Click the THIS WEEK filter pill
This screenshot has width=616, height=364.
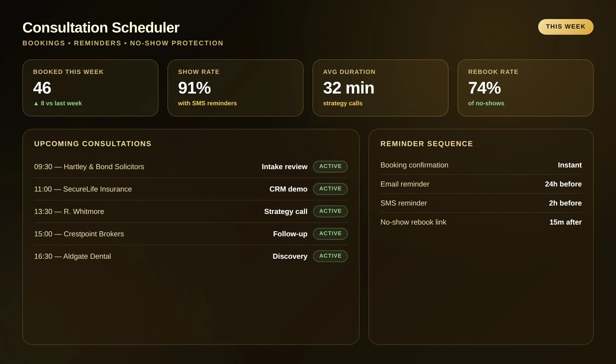click(566, 27)
